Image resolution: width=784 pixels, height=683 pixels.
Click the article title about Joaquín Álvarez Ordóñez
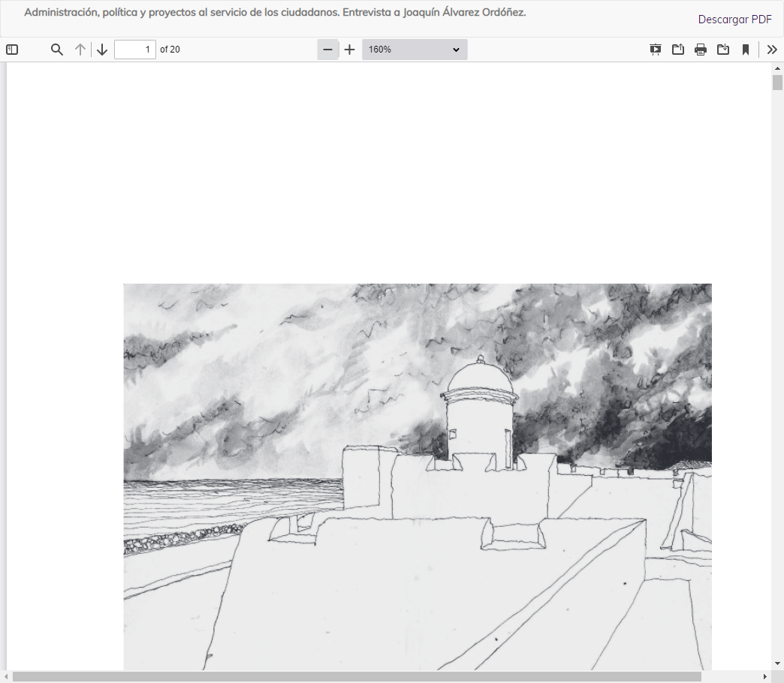click(275, 13)
